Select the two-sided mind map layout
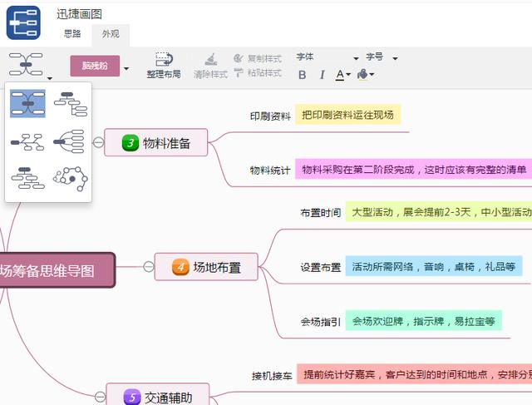This screenshot has width=532, height=405. click(x=27, y=103)
